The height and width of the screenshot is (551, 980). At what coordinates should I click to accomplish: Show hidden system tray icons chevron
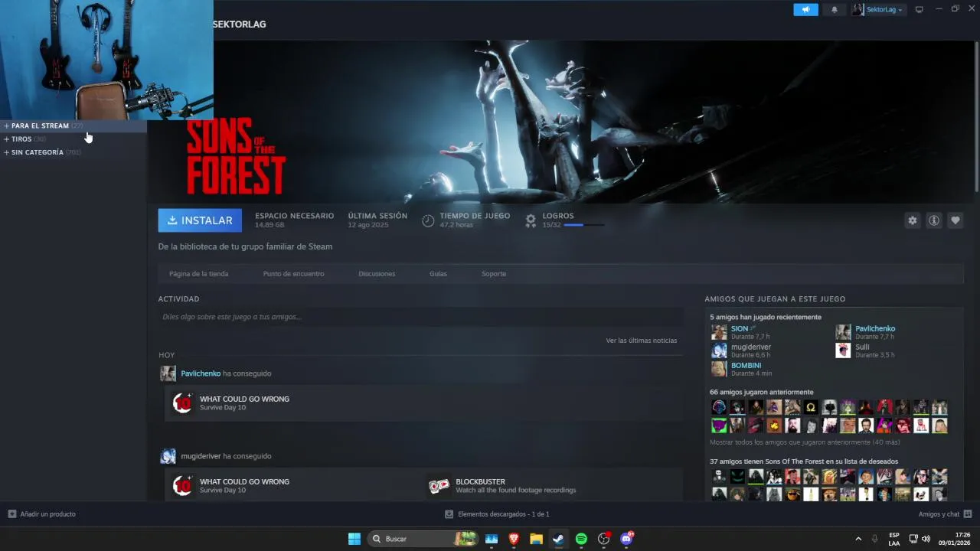click(857, 539)
